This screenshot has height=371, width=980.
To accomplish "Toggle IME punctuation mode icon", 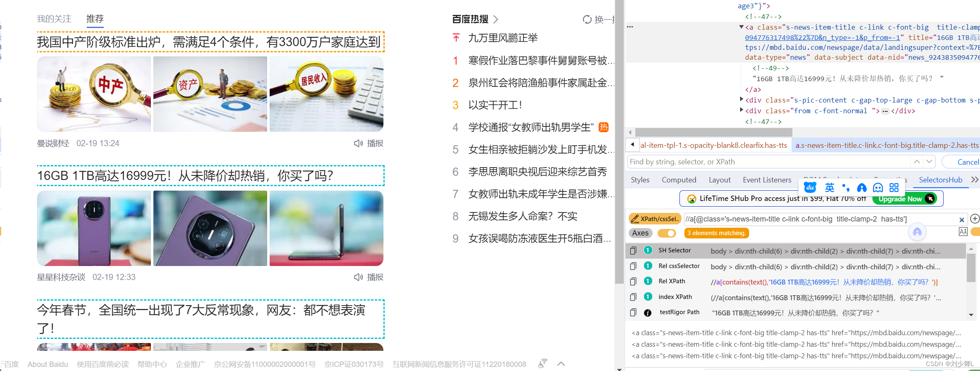I will click(x=846, y=188).
